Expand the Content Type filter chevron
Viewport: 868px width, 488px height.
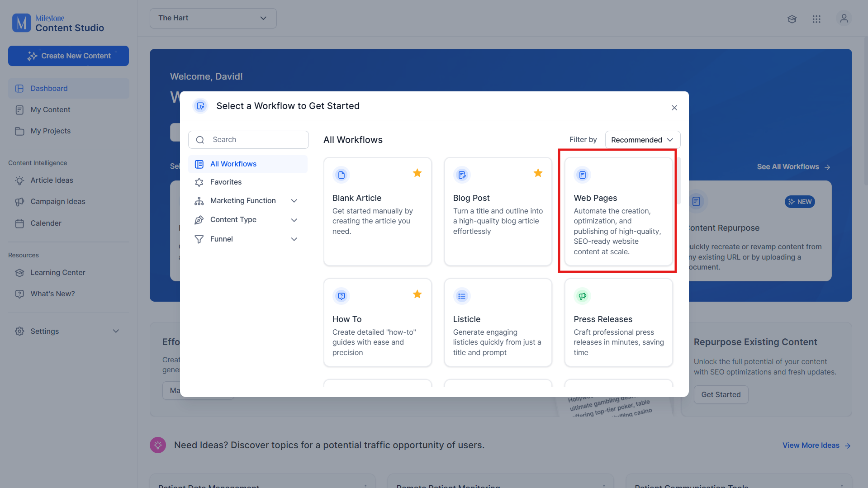[294, 220]
